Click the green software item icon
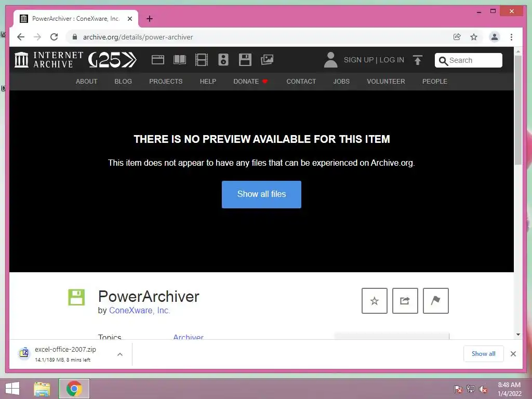The width and height of the screenshot is (532, 399). [76, 297]
